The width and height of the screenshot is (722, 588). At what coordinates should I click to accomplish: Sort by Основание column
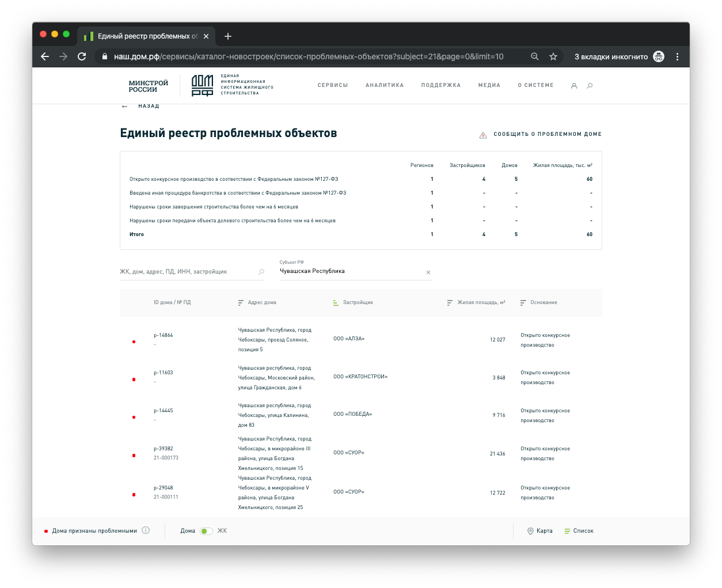coord(538,302)
